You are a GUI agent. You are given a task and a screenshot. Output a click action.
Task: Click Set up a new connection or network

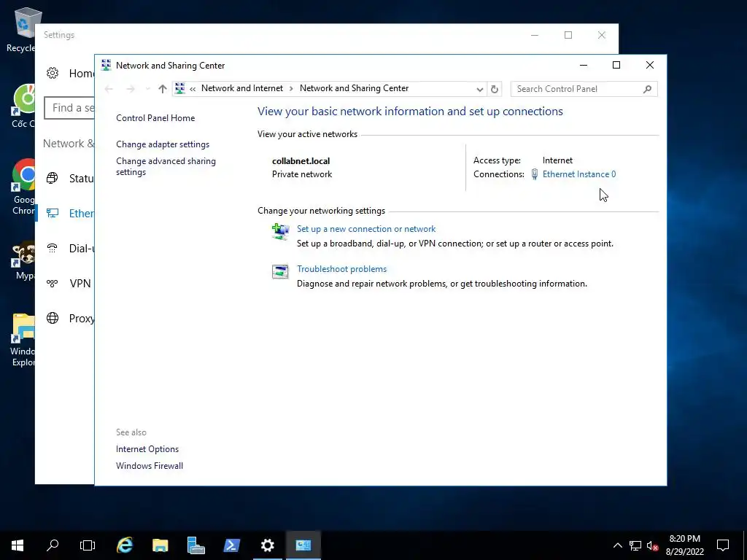366,229
